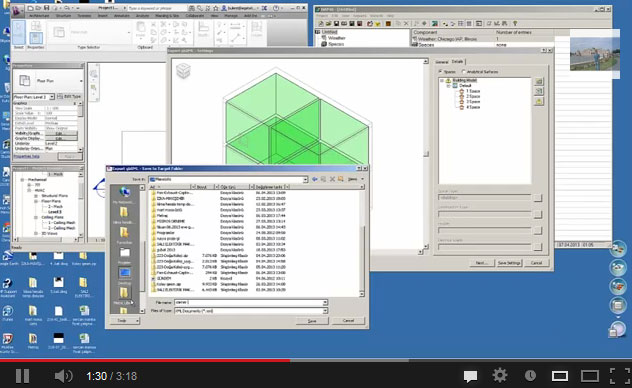Click Edit Type button in Properties palette
Image resolution: width=632 pixels, height=388 pixels.
pyautogui.click(x=69, y=97)
